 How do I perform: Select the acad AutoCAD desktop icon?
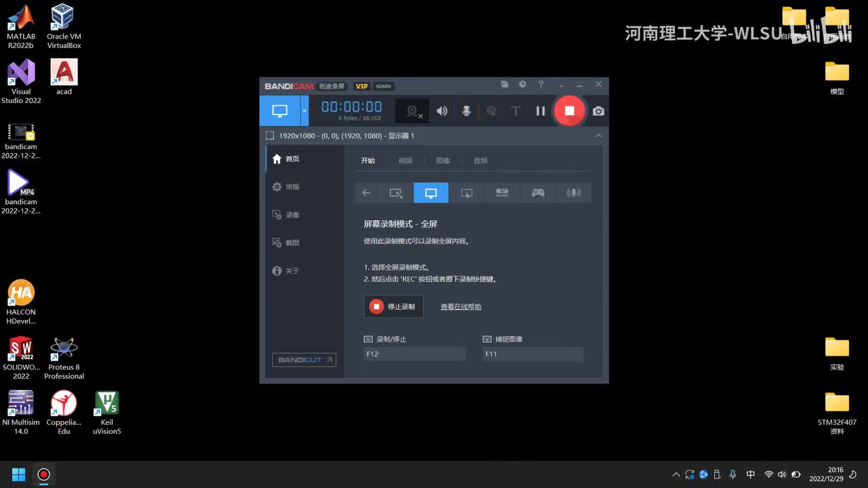click(64, 77)
